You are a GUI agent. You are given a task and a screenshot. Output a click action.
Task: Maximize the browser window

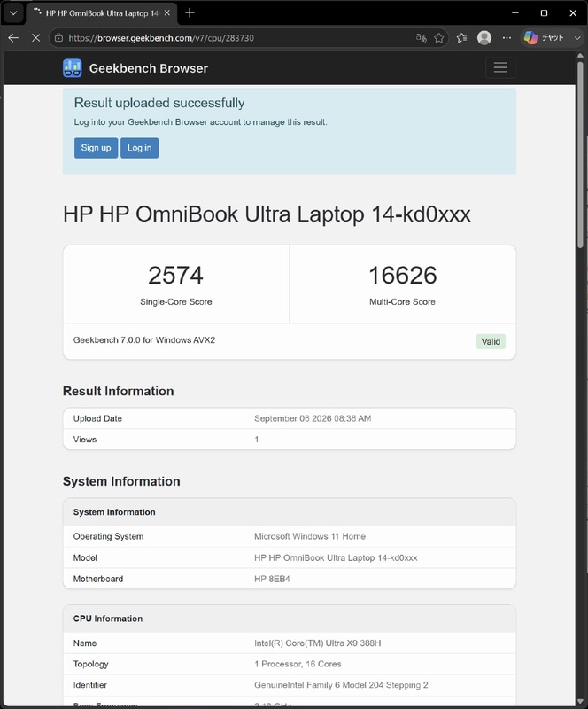[544, 13]
